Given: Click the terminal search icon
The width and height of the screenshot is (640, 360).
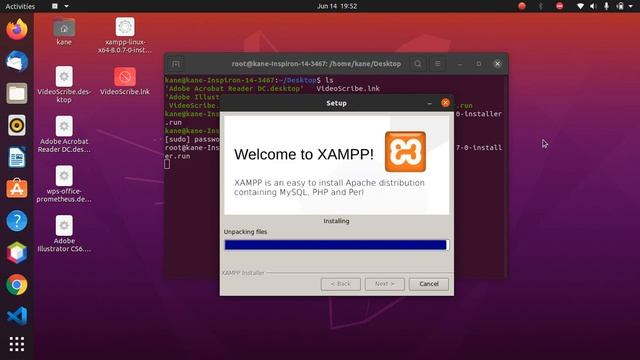Looking at the screenshot, I should click(418, 64).
